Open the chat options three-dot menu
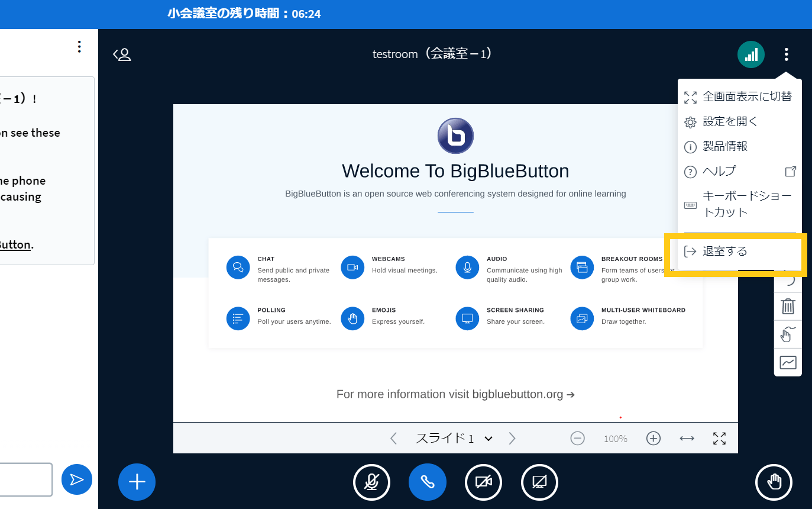Screen dimensions: 812x509 (x=79, y=47)
